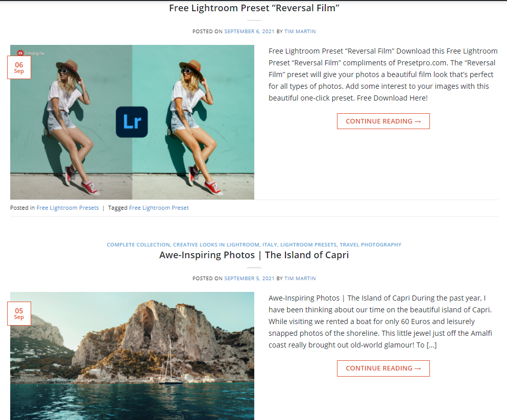This screenshot has width=507, height=420.
Task: Open Tim Martin author link on Capri post
Action: 300,279
